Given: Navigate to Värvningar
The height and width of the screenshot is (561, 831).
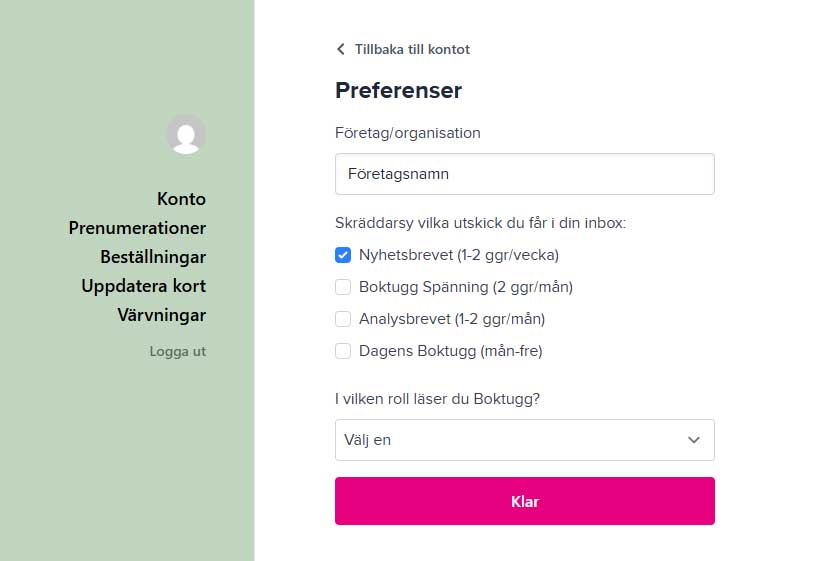Looking at the screenshot, I should coord(162,315).
